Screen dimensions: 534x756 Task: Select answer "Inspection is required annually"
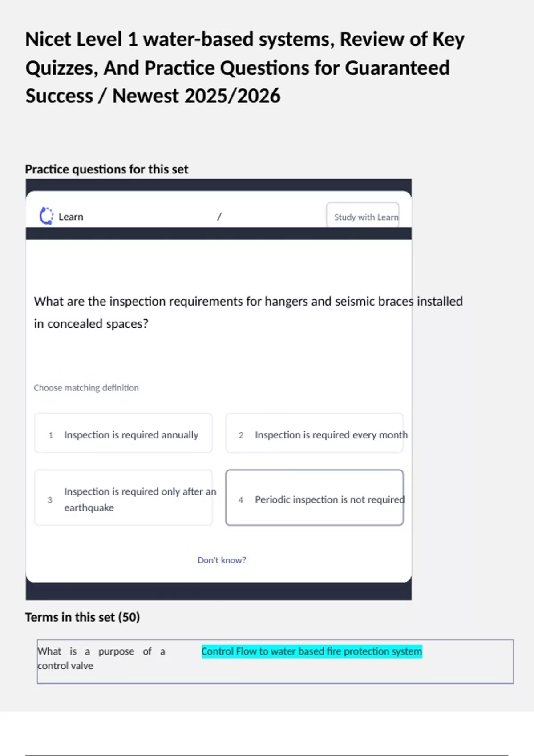click(x=123, y=434)
